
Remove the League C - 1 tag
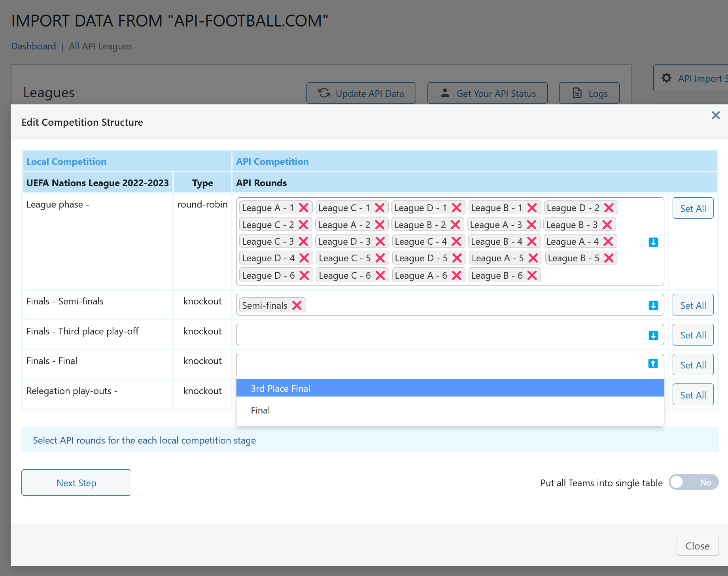(380, 208)
